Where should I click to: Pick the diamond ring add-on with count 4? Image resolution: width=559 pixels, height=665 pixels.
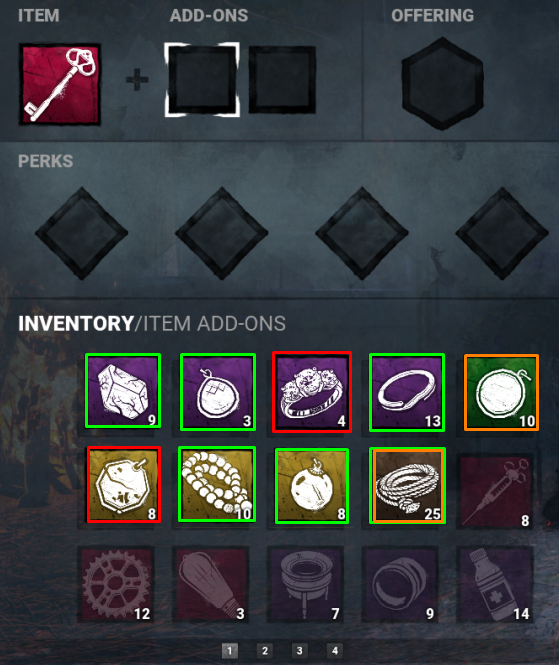point(312,392)
